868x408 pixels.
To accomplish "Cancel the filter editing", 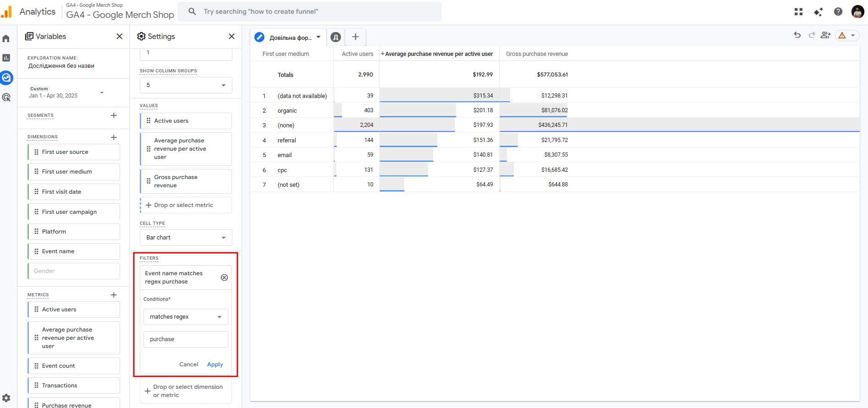I will pos(188,364).
